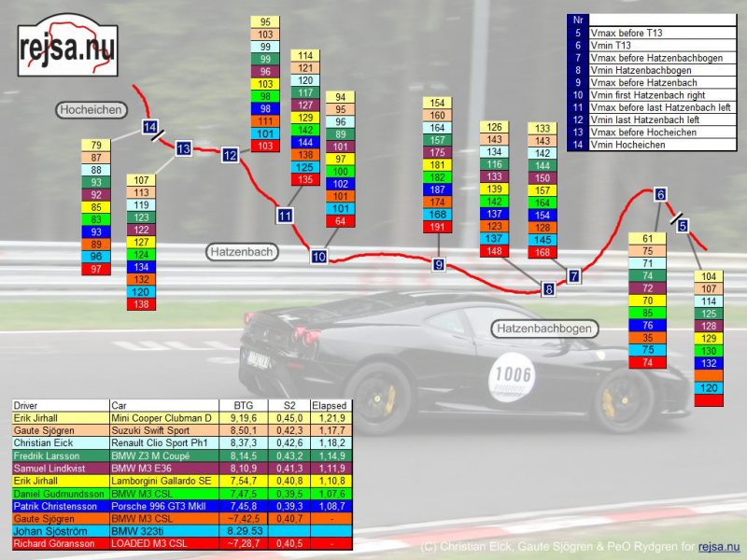747x560 pixels.
Task: Click blue speed value 187
Action: (x=437, y=189)
